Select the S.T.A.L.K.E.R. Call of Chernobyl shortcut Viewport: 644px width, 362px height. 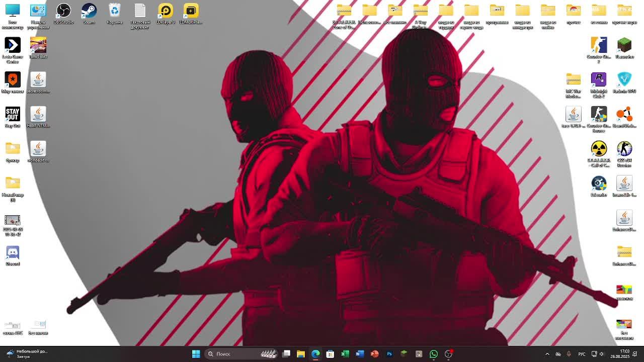599,154
